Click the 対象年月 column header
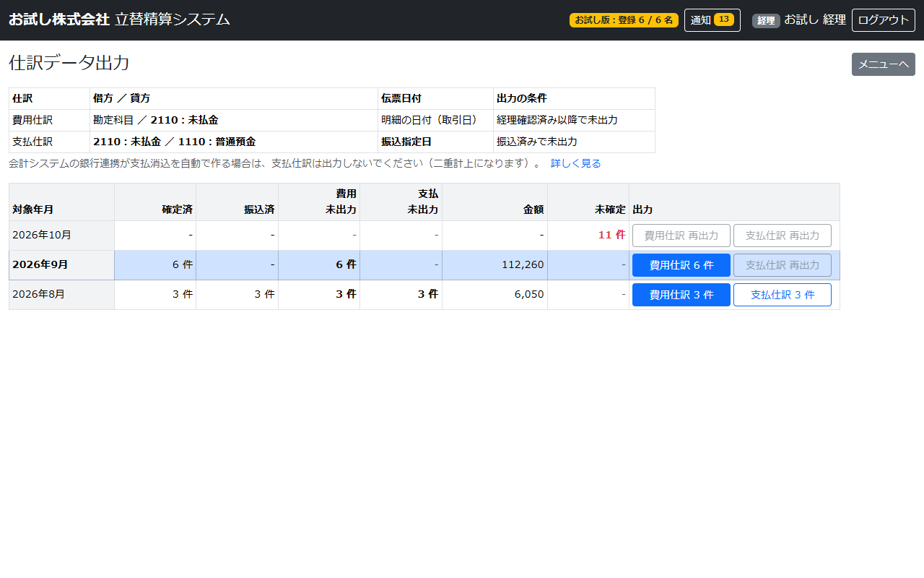The width and height of the screenshot is (924, 578). coord(61,202)
